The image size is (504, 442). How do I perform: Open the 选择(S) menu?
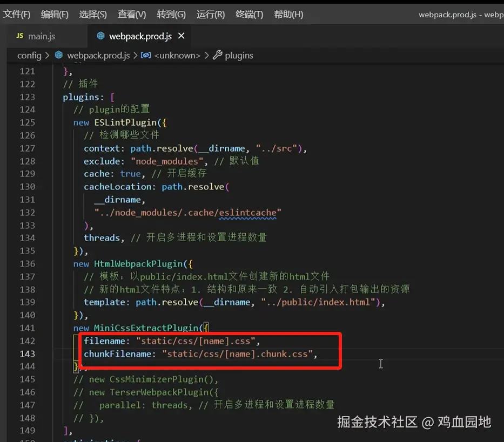93,15
